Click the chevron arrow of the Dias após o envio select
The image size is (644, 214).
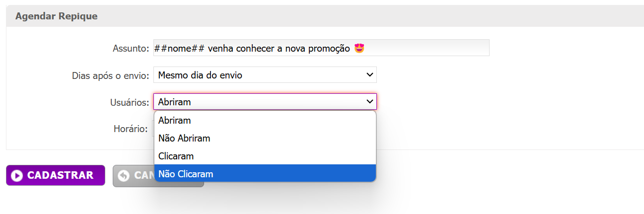(369, 74)
